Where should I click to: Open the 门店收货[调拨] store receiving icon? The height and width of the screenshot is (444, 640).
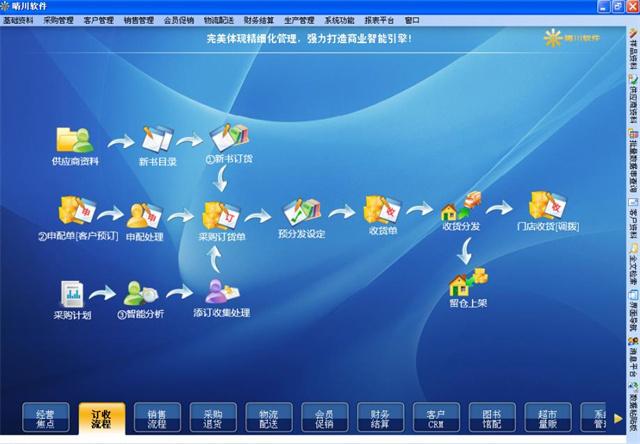(548, 206)
